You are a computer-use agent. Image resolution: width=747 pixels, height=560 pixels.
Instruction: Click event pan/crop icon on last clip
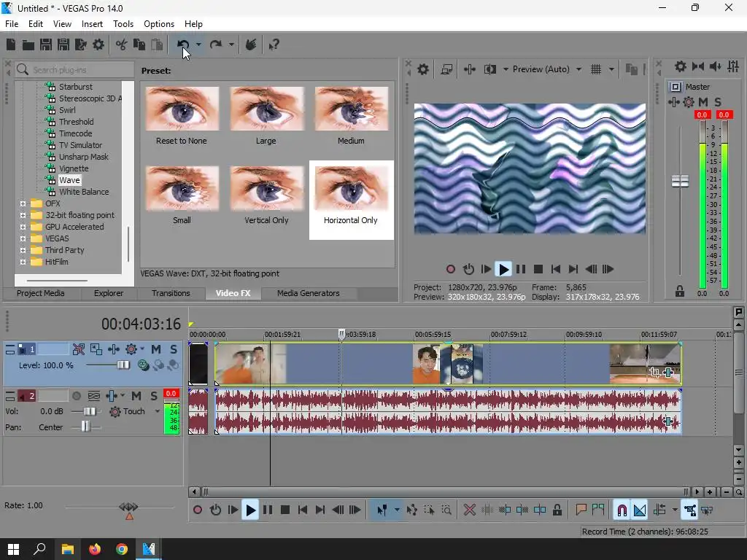click(x=654, y=373)
